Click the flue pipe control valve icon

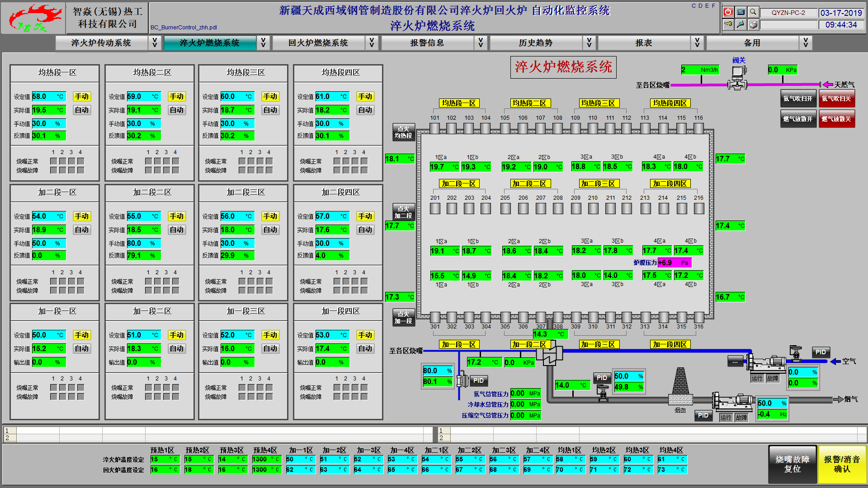(603, 394)
